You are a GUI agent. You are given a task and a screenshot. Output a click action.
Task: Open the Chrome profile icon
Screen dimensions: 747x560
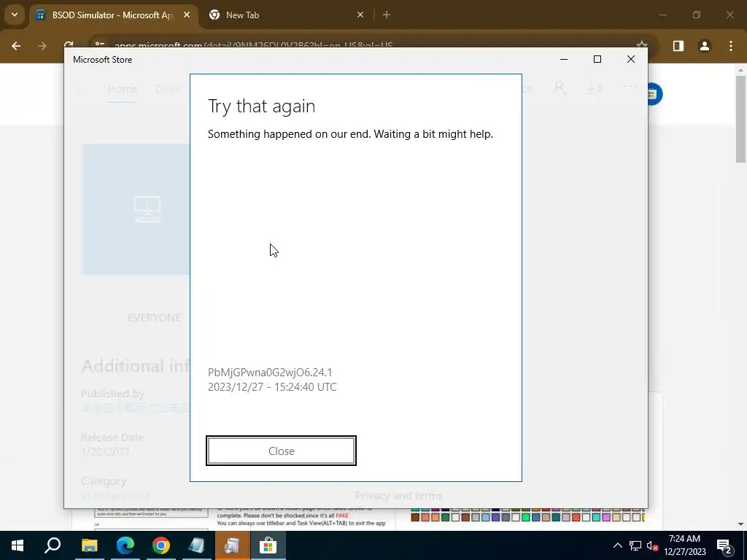click(704, 46)
